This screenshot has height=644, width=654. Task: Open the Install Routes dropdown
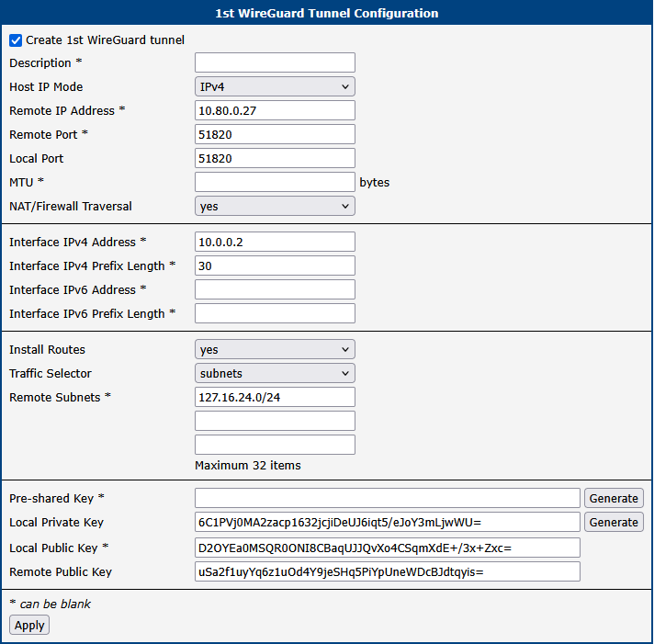[x=275, y=349]
